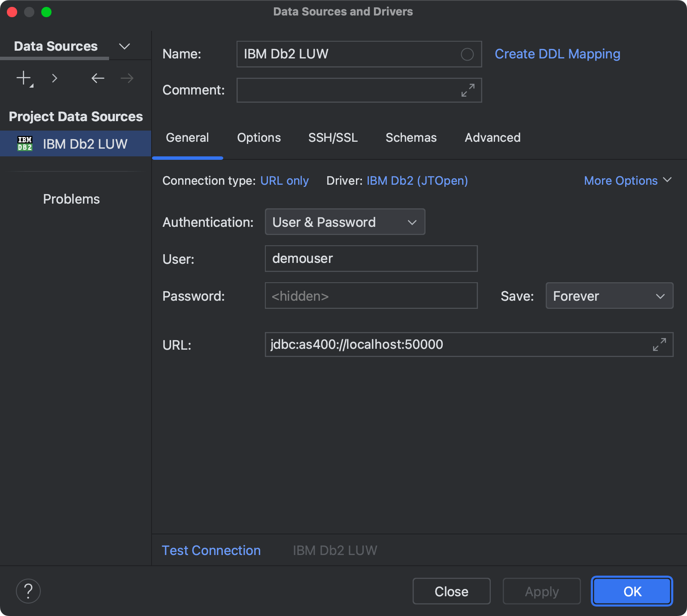Select the IBM Db2 LUW data source icon
This screenshot has height=616, width=687.
(25, 143)
